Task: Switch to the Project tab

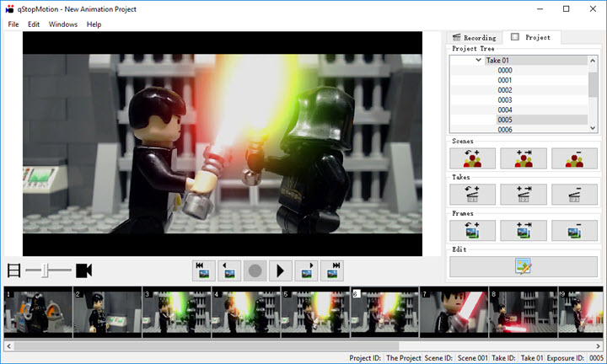Action: 532,37
